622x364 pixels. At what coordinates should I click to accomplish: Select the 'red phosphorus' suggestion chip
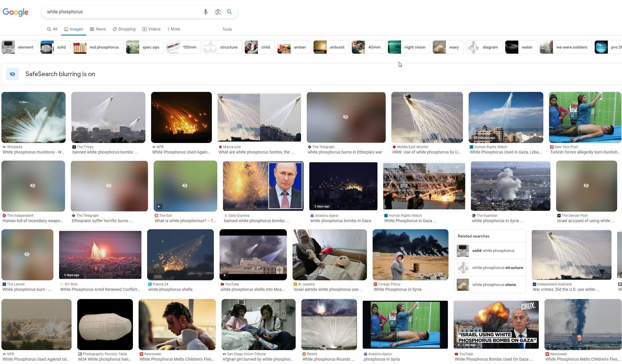(x=98, y=47)
